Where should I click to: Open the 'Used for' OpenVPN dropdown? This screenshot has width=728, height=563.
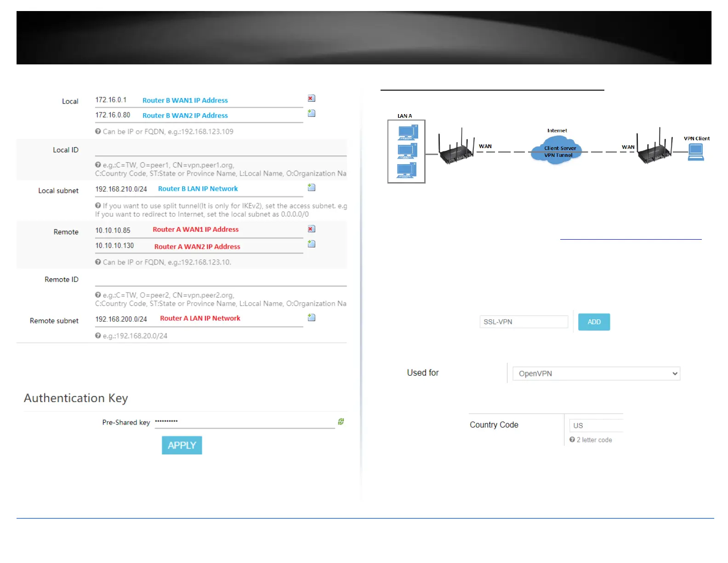coord(596,373)
